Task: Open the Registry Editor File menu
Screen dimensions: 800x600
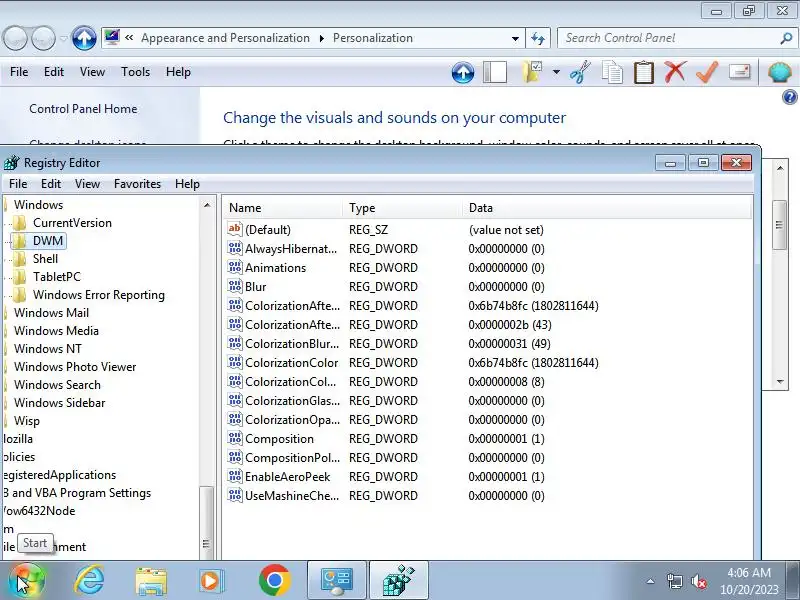Action: 18,184
